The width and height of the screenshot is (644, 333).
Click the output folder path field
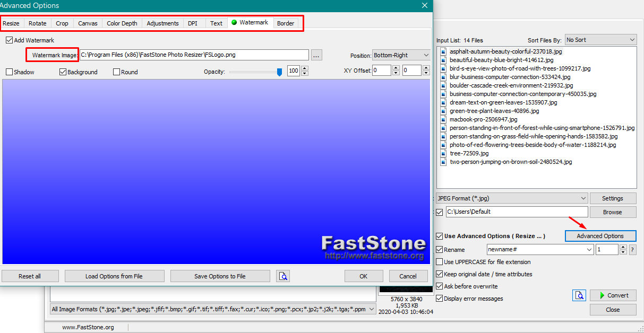pyautogui.click(x=517, y=212)
